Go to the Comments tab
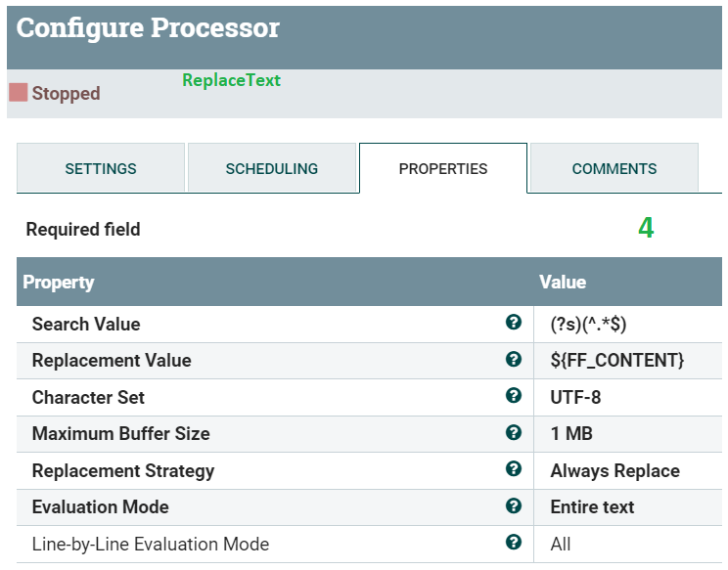 coord(614,168)
